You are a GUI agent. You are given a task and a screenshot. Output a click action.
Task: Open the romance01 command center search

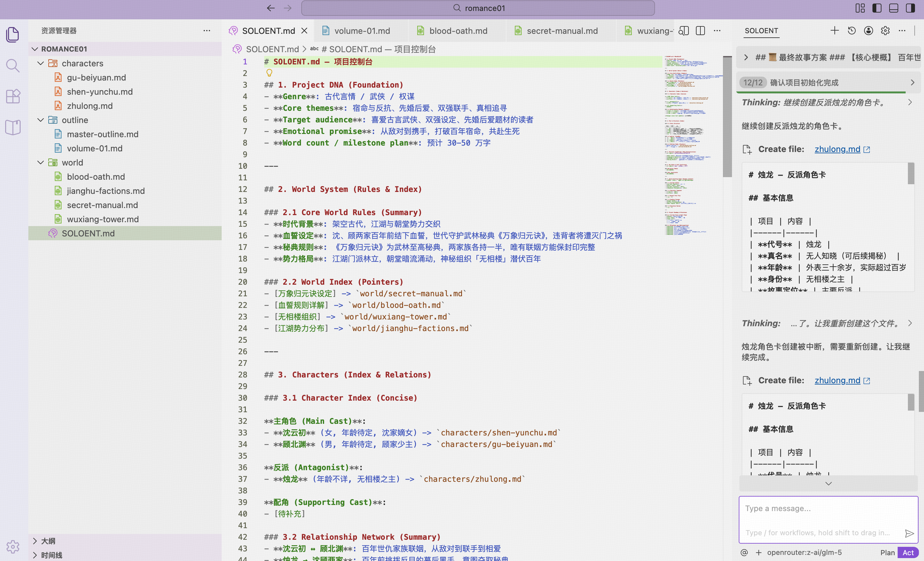[478, 8]
